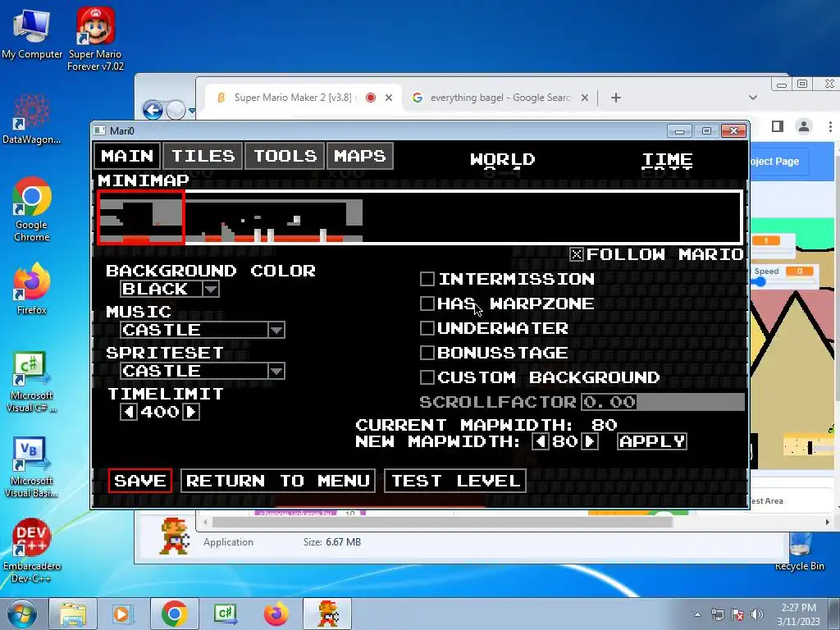Open the Chrome three-dot menu

(x=830, y=126)
